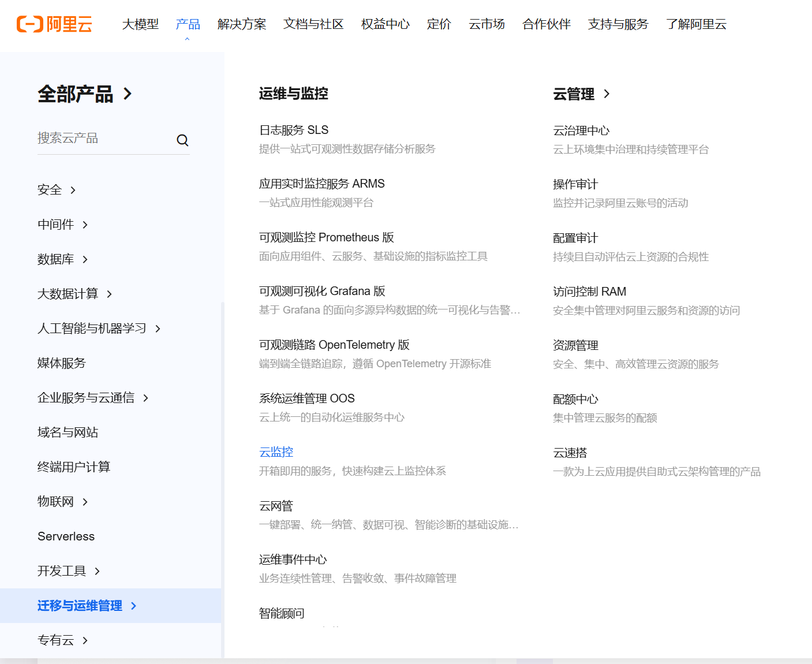Viewport: 812px width, 664px height.
Task: Select the 媒体服务 category
Action: pyautogui.click(x=61, y=363)
